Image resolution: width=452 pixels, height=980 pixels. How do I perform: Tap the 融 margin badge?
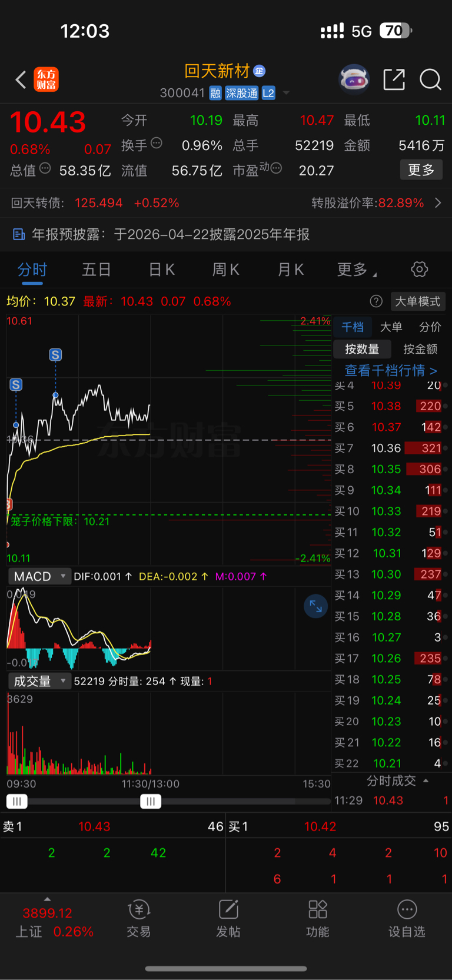tap(215, 93)
